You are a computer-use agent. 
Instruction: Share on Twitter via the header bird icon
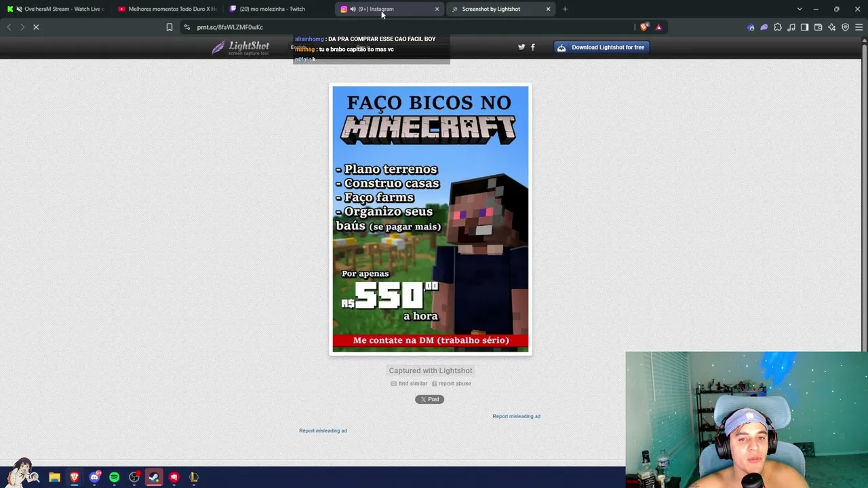pos(521,47)
